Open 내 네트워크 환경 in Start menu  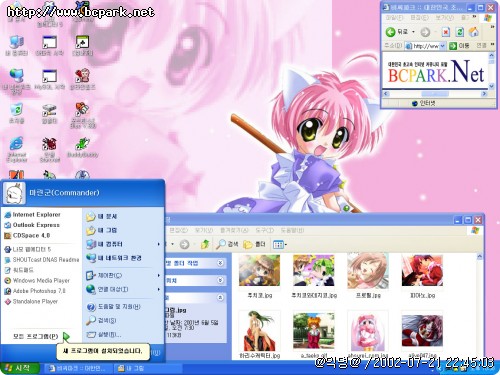[x=114, y=258]
